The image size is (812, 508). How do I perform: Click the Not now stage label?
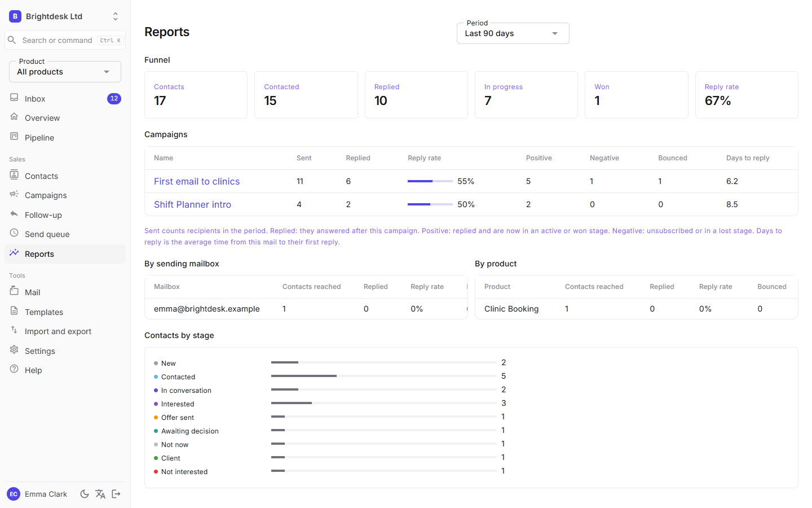point(175,445)
